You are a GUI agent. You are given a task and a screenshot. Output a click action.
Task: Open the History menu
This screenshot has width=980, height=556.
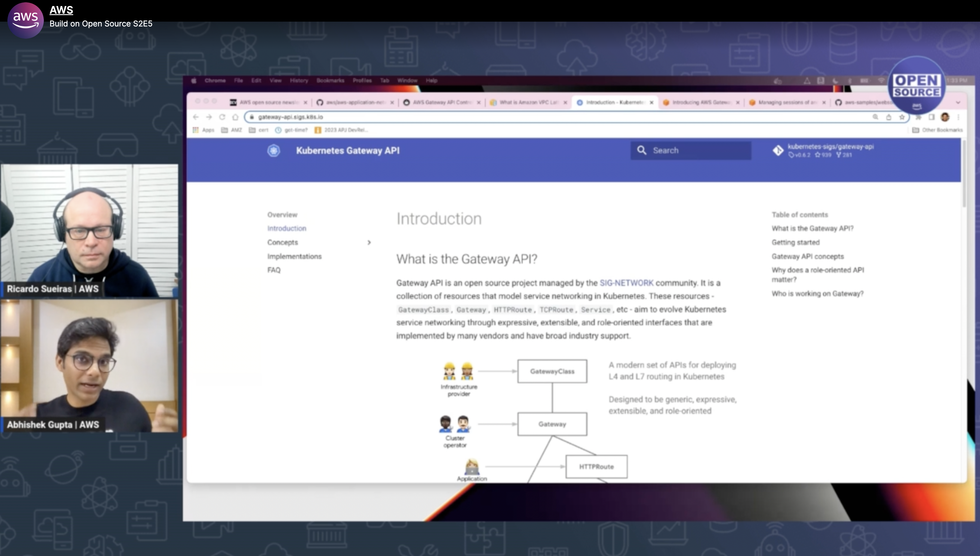[x=299, y=81]
